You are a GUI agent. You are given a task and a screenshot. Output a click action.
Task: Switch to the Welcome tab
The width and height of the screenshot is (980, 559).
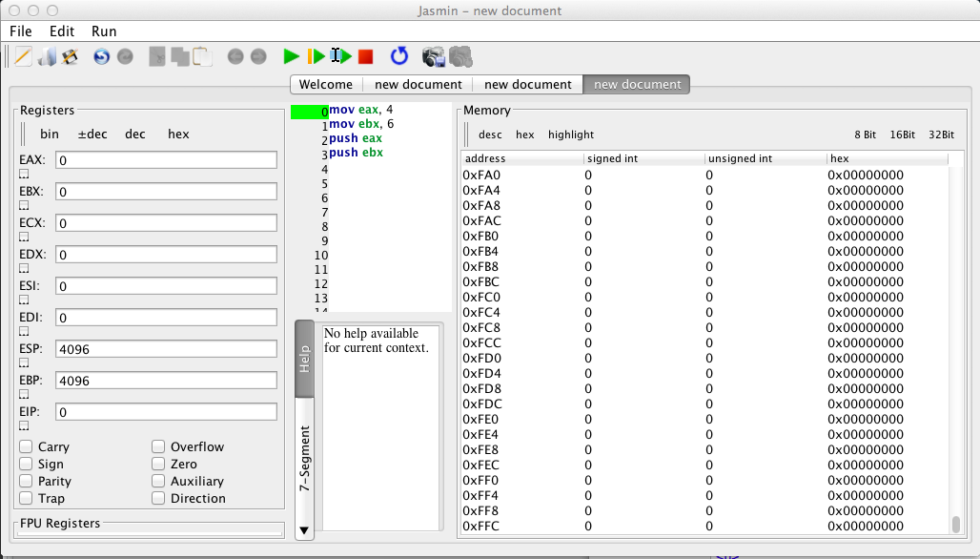pos(325,84)
